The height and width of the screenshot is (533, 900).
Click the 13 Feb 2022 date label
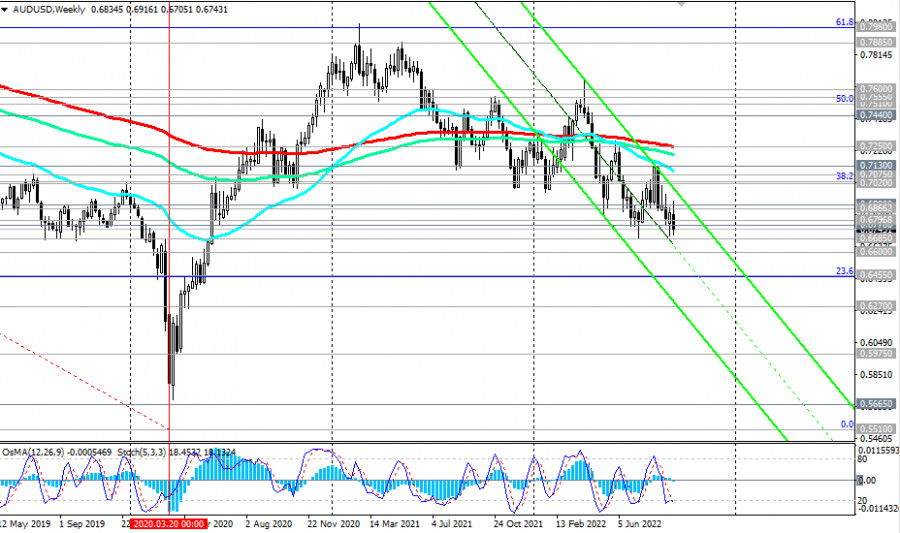pos(584,523)
